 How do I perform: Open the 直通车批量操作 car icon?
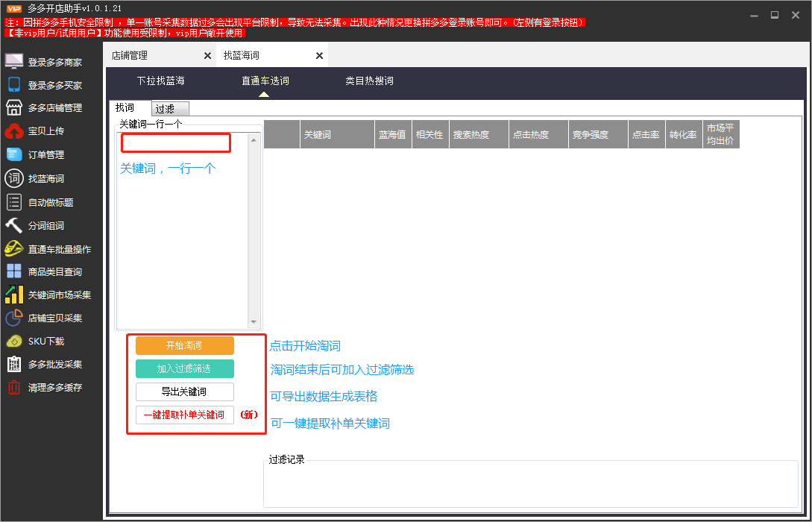pos(14,249)
